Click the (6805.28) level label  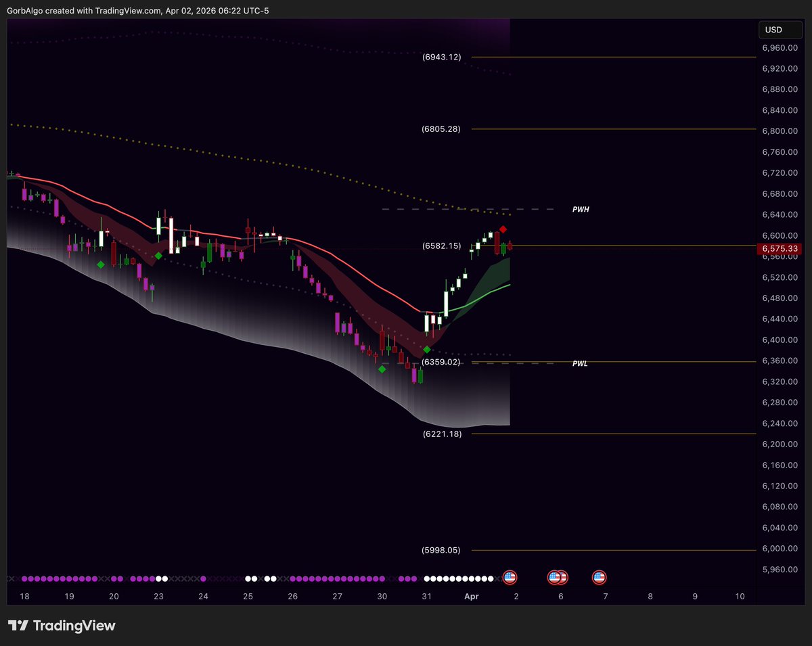pyautogui.click(x=441, y=129)
